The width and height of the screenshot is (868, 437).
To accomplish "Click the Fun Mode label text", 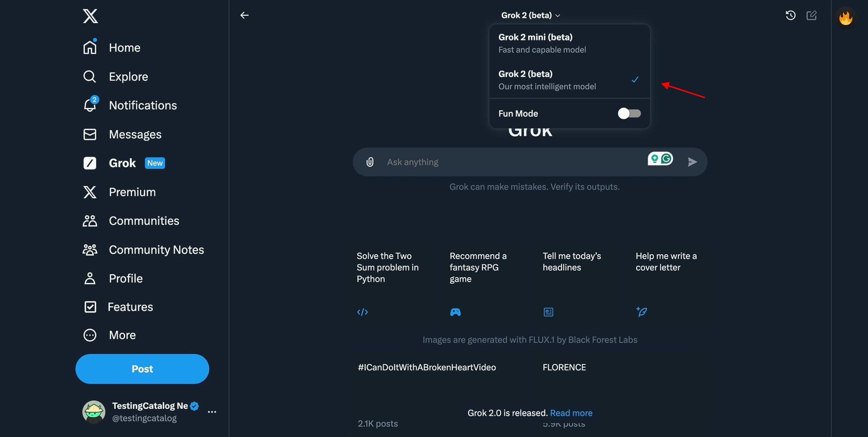I will (x=518, y=114).
